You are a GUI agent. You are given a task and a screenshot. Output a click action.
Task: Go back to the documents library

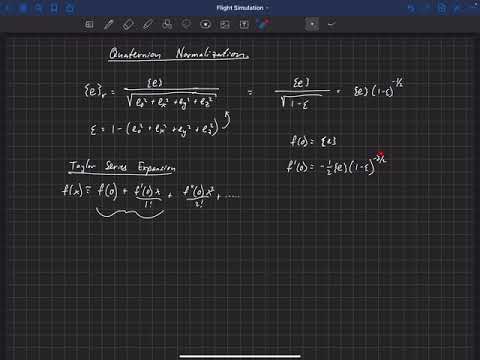(x=7, y=8)
